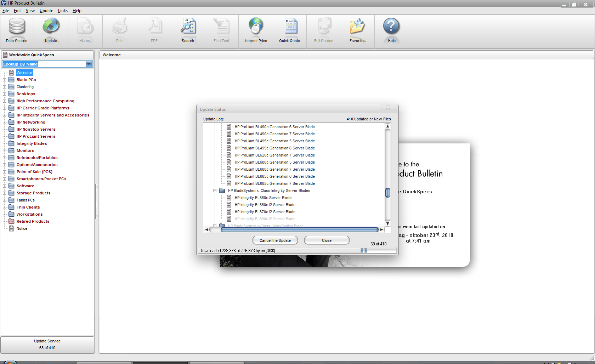The image size is (595, 364).
Task: Click the Workstations folder icon
Action: 11,214
